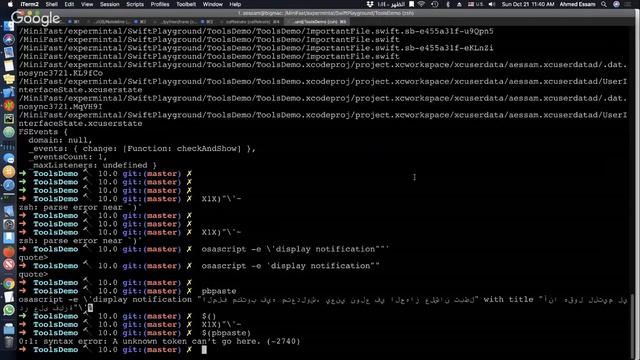This screenshot has width=640, height=360.
Task: Open Google Chrome from the Dock
Action: click(9, 284)
